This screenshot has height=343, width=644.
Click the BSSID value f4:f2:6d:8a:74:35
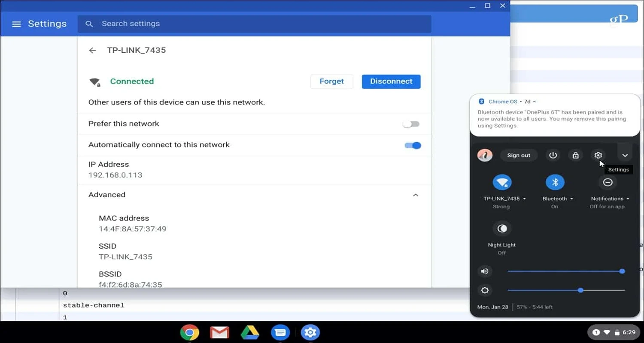click(131, 285)
